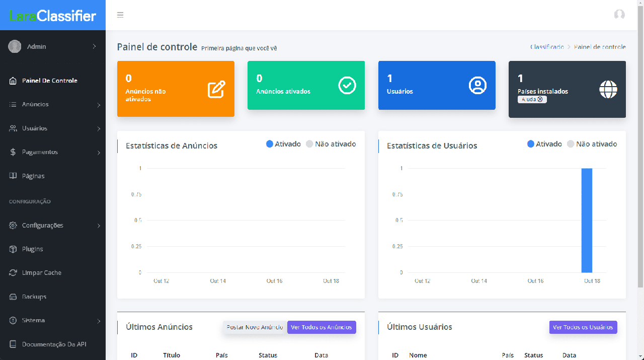Open the Anúncios não ativados orange card
This screenshot has width=644, height=360.
tap(176, 89)
